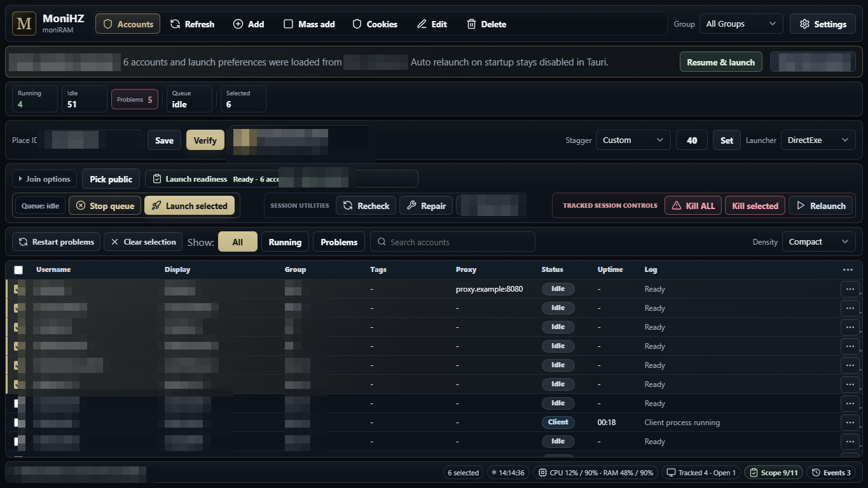
Task: Click Kill selected
Action: tap(755, 206)
